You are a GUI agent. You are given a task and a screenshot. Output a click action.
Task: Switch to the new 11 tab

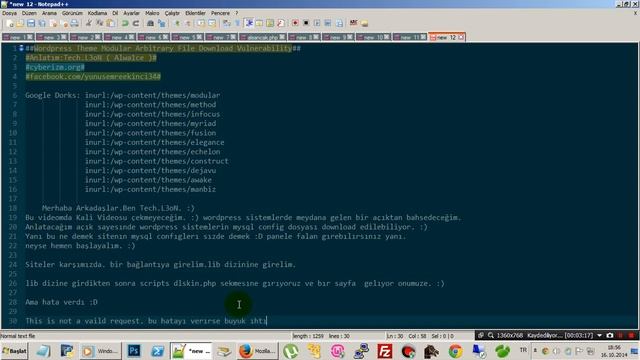point(410,37)
